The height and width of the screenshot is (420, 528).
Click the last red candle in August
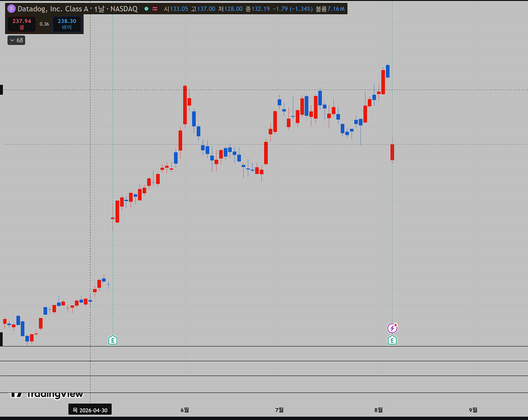392,152
